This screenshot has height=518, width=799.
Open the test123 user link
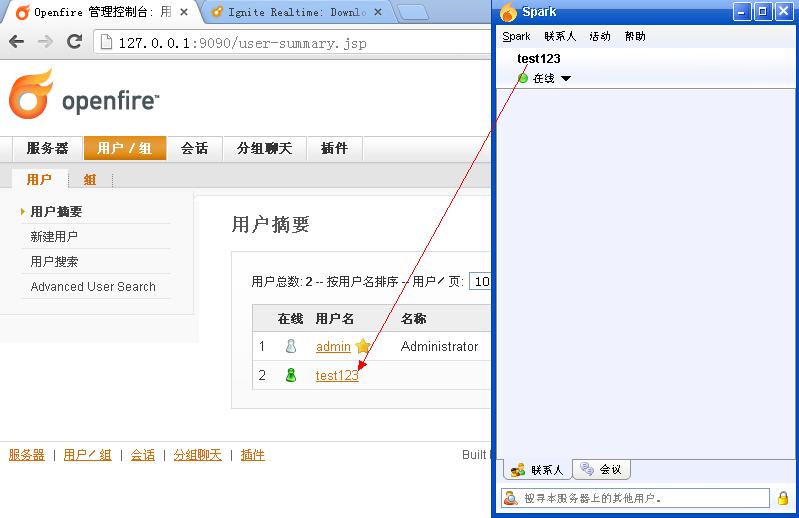click(337, 375)
